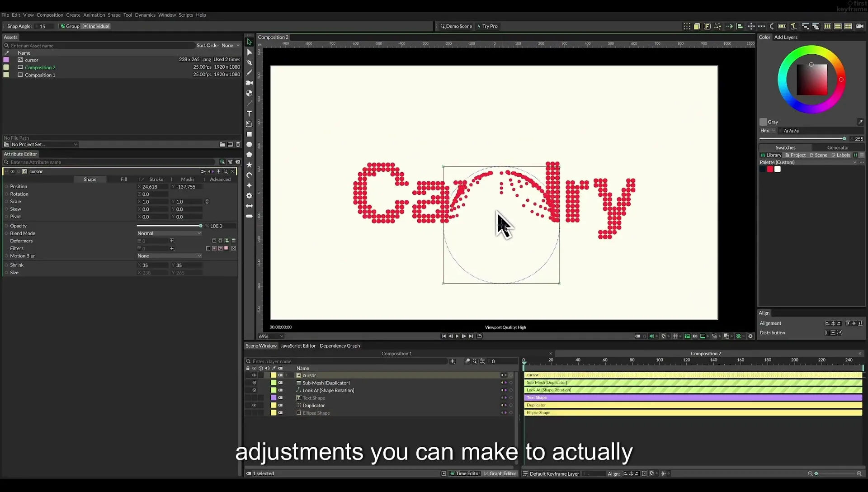This screenshot has height=492, width=868.
Task: Select the double Arrow shape tool
Action: [249, 206]
